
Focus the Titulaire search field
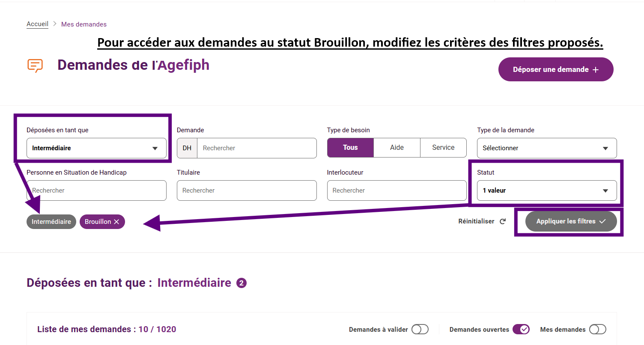point(247,190)
